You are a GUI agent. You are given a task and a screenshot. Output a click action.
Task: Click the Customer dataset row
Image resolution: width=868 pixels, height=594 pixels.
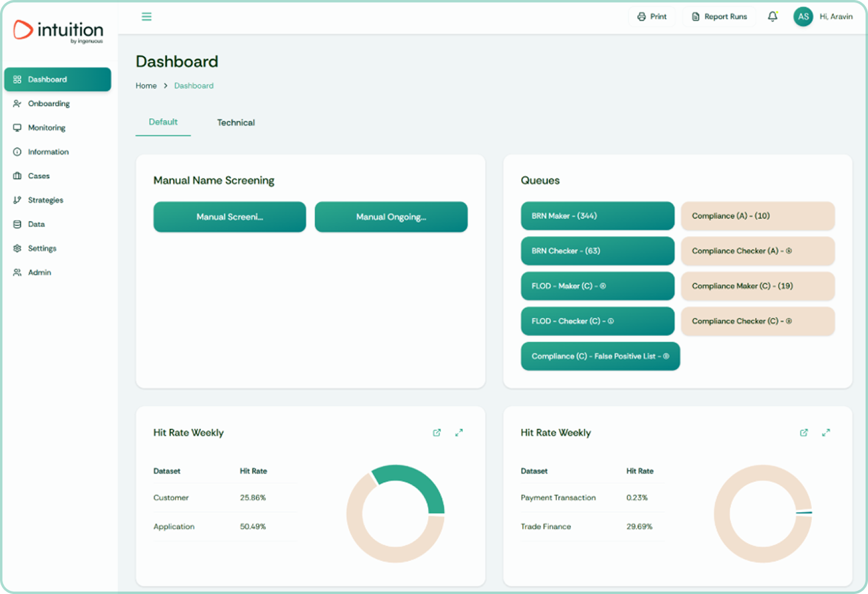coord(225,498)
